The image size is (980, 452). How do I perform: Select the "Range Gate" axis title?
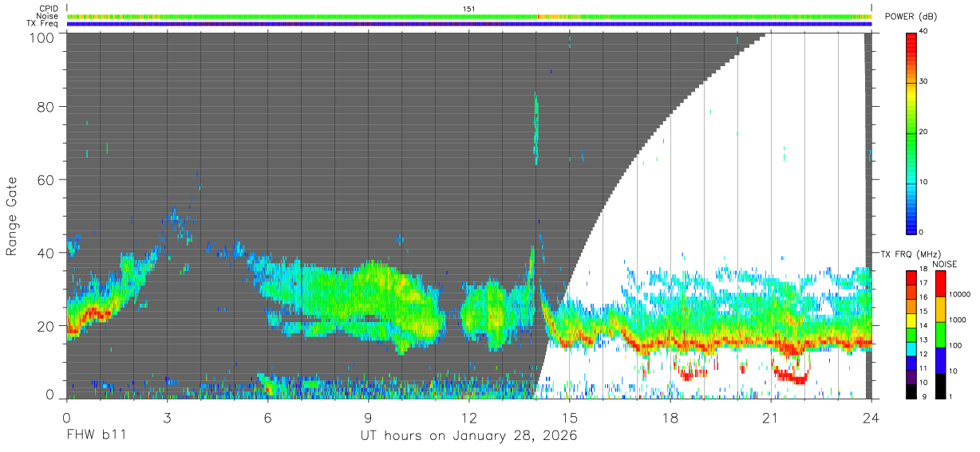pos(12,216)
